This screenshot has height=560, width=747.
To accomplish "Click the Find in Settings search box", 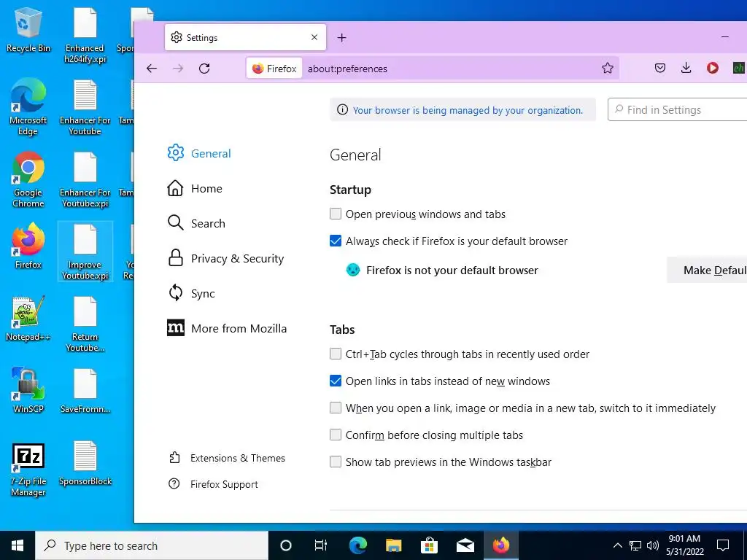I will click(x=678, y=109).
